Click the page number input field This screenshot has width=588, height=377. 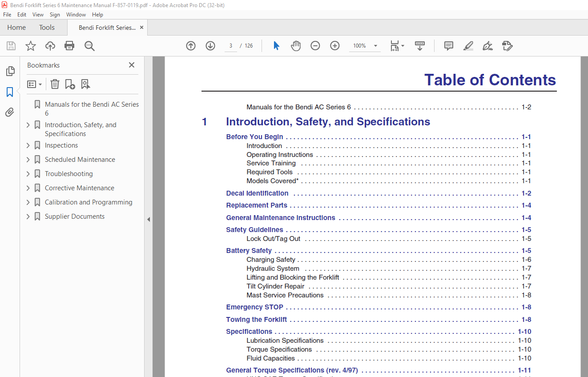point(231,46)
